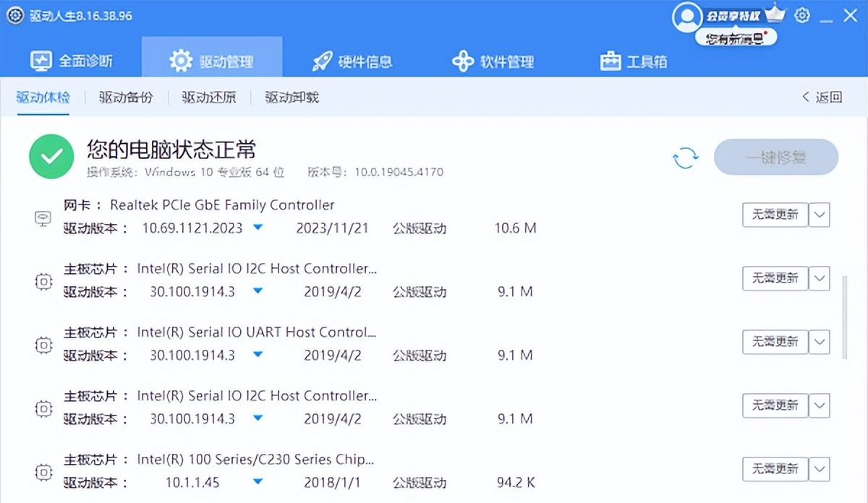Open action arrow beside UART 无需更新
The image size is (868, 503).
tap(819, 342)
